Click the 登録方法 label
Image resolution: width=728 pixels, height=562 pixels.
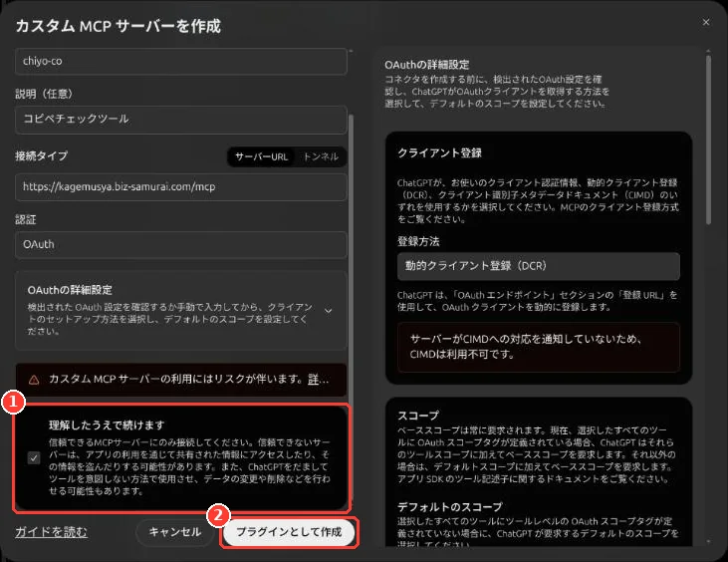(418, 241)
